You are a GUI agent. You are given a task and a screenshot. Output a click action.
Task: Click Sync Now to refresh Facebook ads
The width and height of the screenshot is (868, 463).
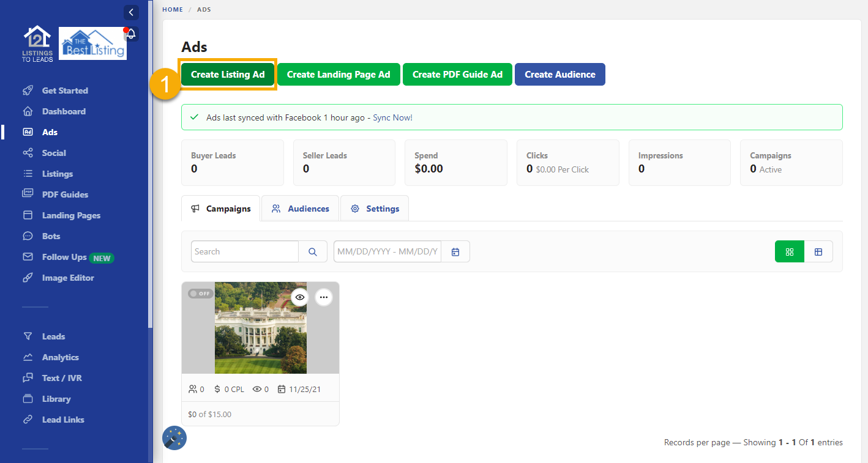coord(392,117)
